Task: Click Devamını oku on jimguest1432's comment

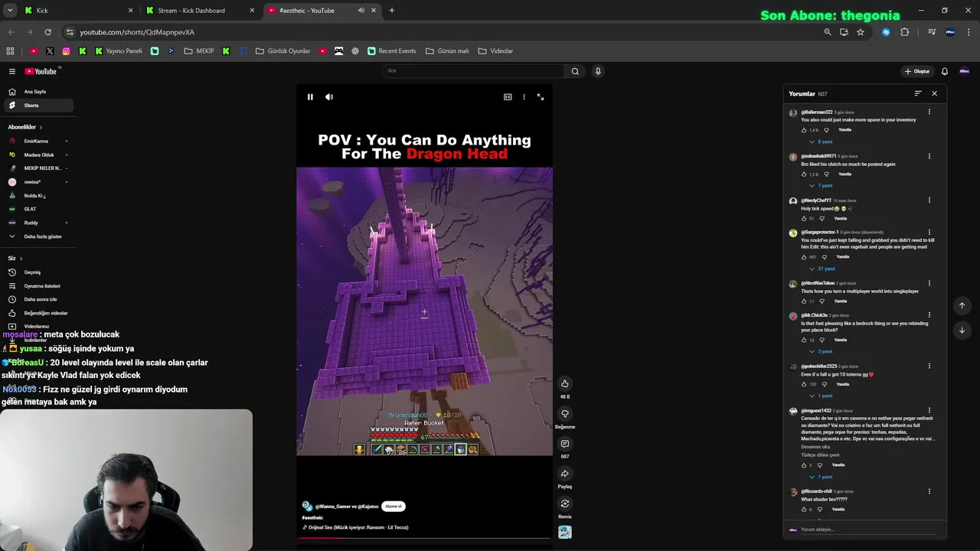Action: [815, 447]
